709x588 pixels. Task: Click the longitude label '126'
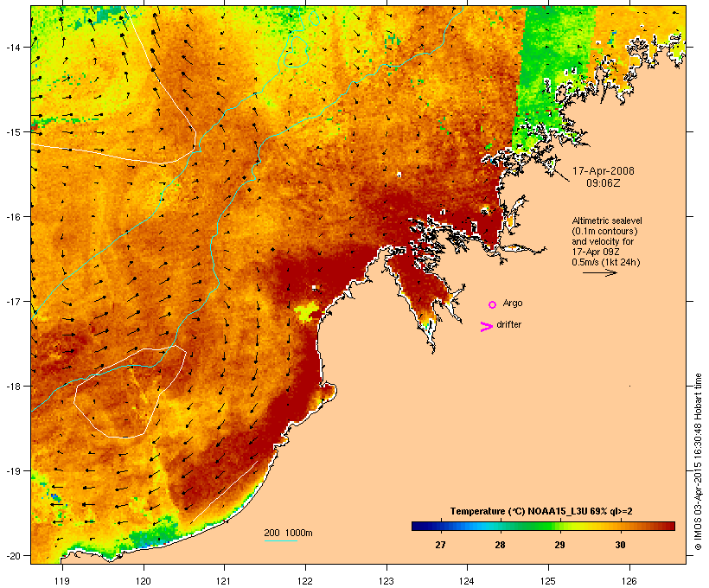coord(629,581)
